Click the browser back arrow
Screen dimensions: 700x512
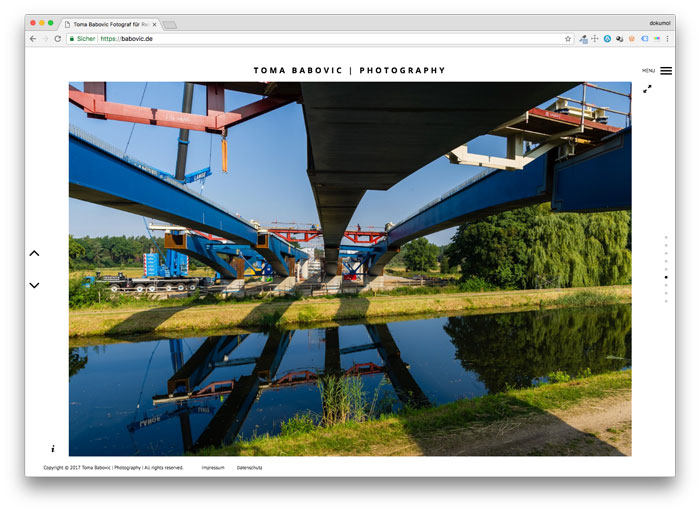click(x=33, y=39)
